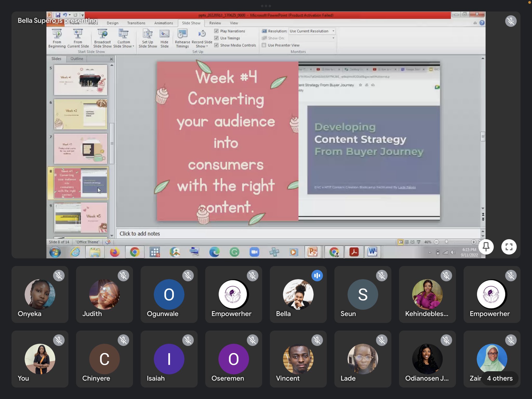The height and width of the screenshot is (399, 532).
Task: Go to next slide double-arrow
Action: 483,219
